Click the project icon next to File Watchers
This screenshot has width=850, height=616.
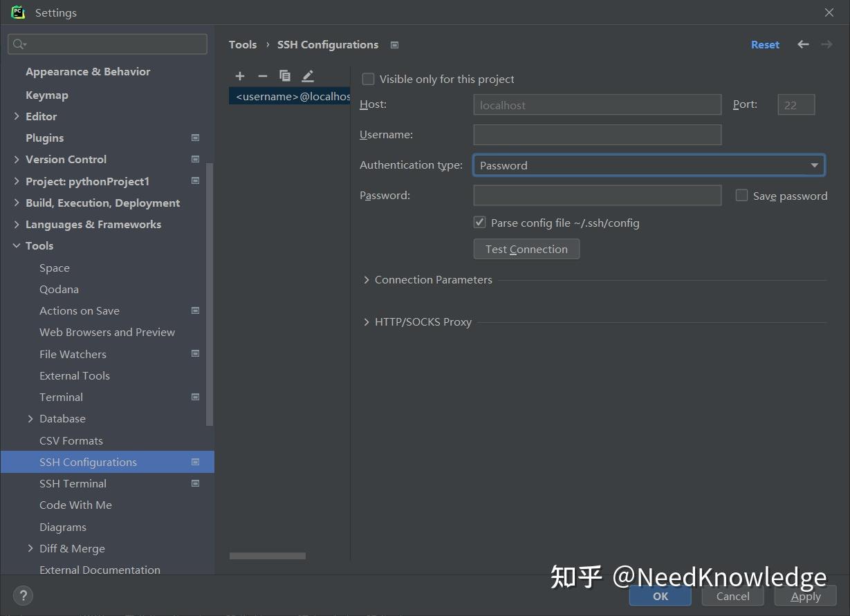[195, 353]
